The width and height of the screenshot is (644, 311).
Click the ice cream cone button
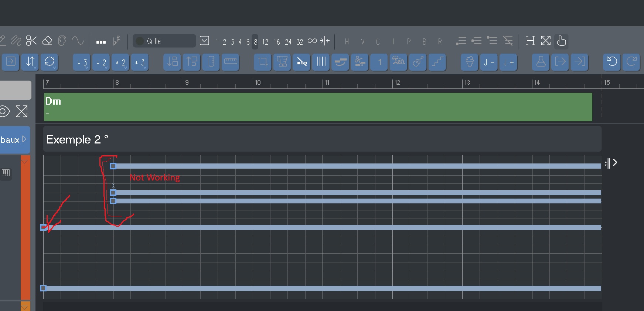pyautogui.click(x=470, y=62)
